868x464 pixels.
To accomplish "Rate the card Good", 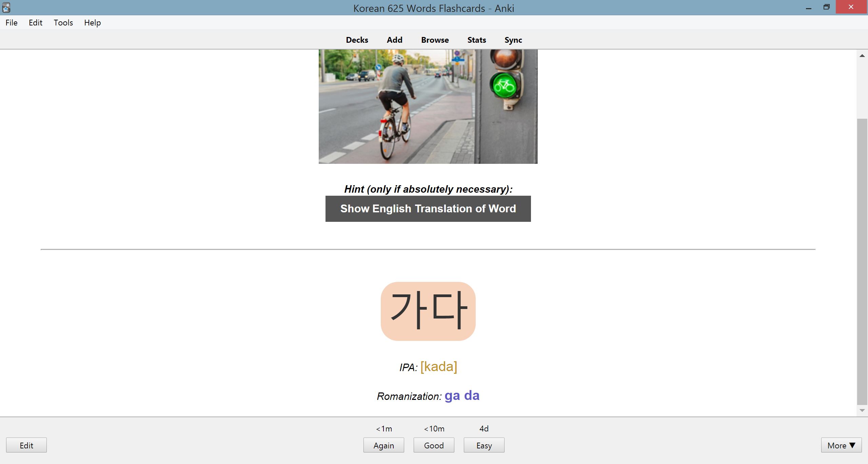I will tap(434, 445).
